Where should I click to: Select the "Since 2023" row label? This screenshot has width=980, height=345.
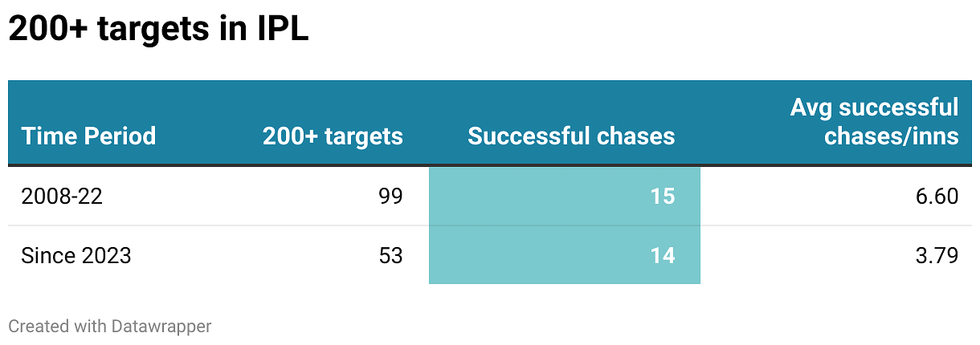click(x=76, y=256)
